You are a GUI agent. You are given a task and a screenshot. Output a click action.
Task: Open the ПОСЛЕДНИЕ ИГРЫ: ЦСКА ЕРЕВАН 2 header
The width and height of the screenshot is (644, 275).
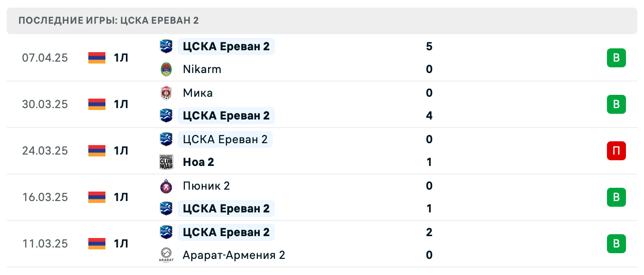click(x=109, y=20)
